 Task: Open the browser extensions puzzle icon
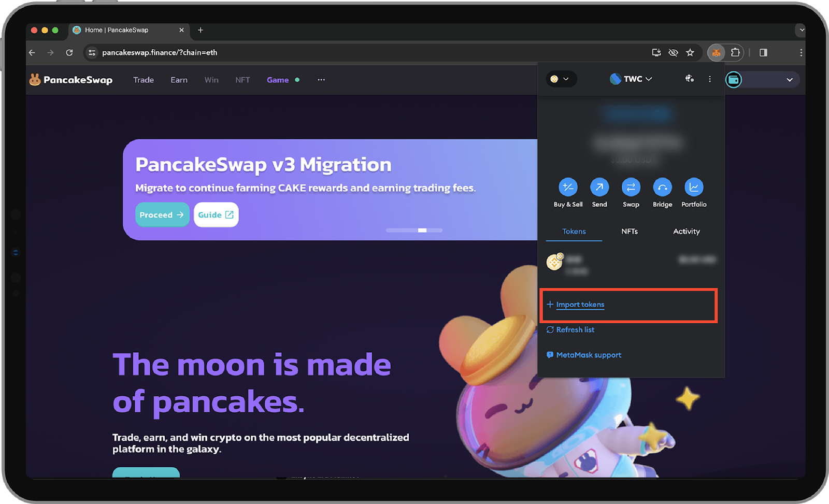(x=735, y=52)
